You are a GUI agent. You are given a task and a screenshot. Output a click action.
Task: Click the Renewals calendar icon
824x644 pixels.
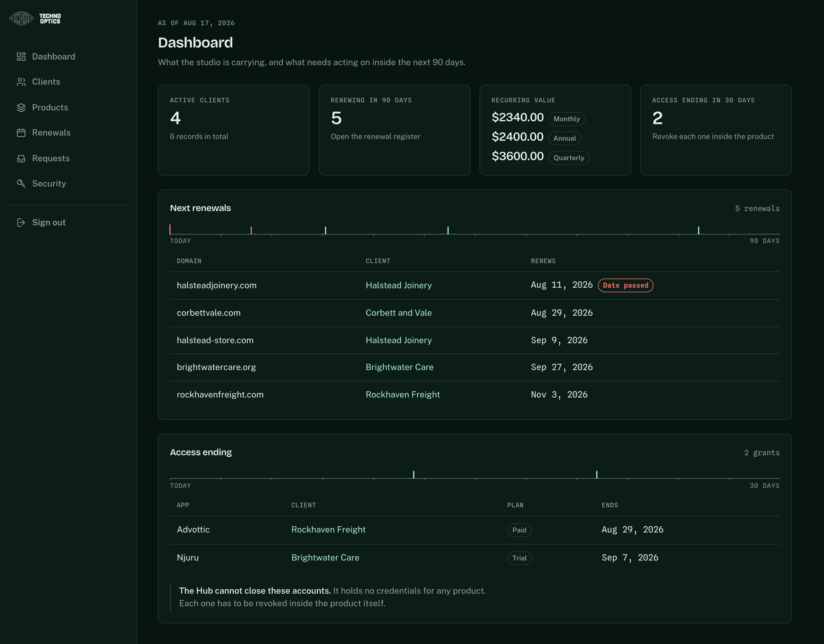21,133
